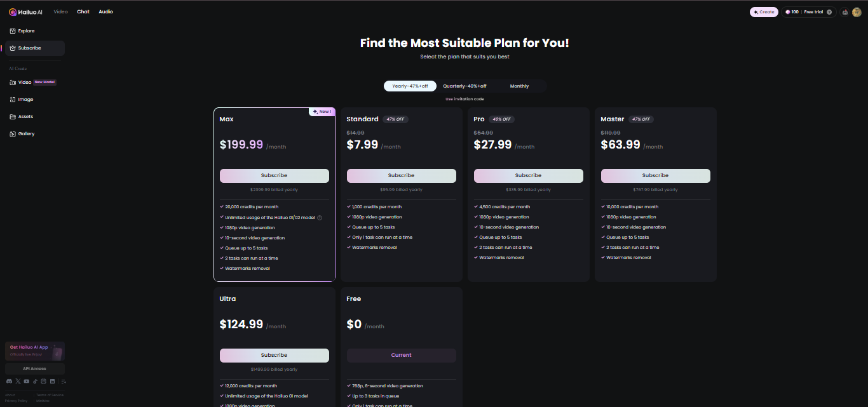Open the Audio section
Screen dimensions: 868x407
pos(105,11)
